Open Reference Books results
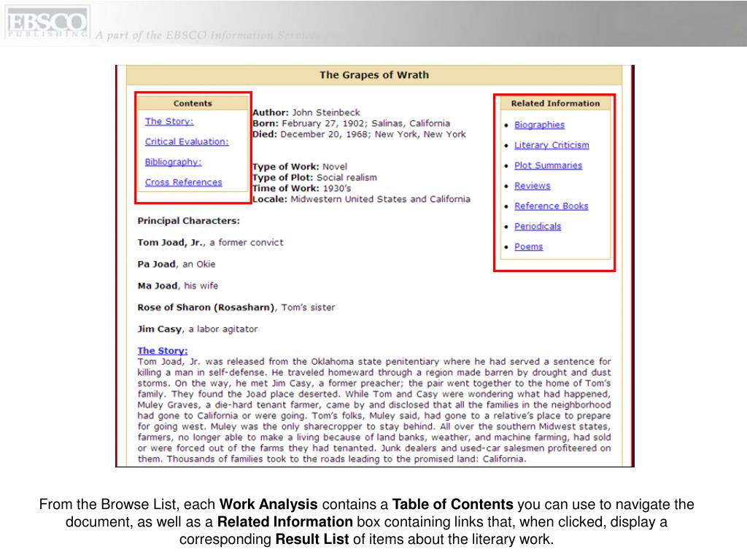747x560 pixels. (x=551, y=206)
